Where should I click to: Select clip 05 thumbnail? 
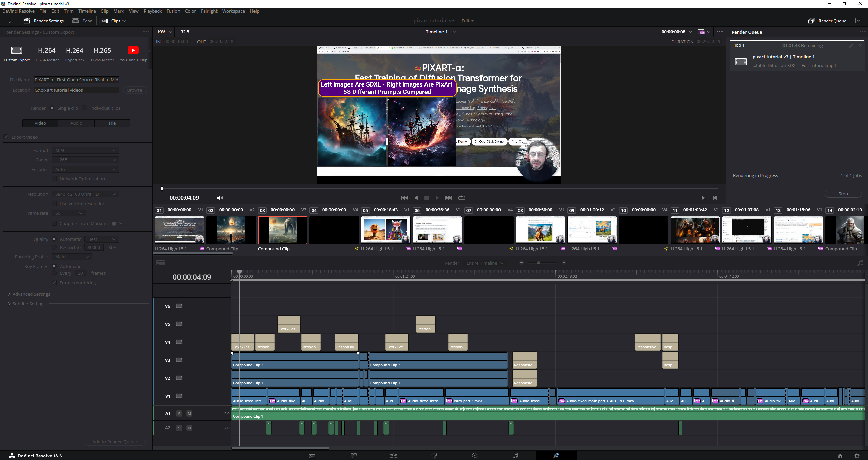[x=385, y=230]
